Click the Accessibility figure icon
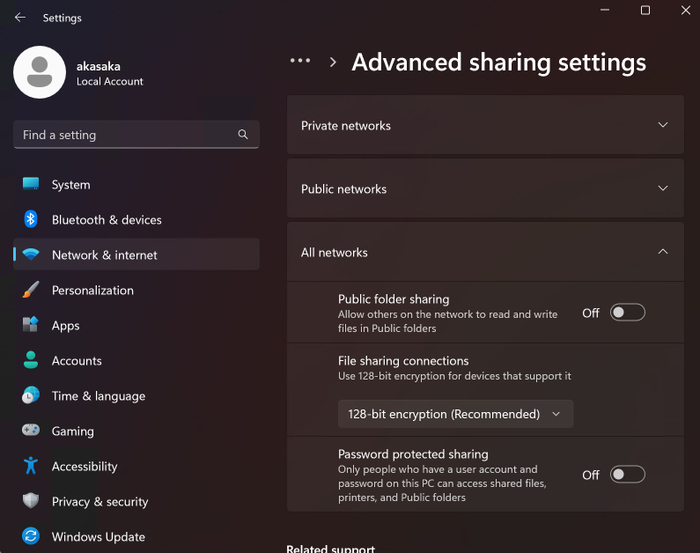 click(x=31, y=466)
